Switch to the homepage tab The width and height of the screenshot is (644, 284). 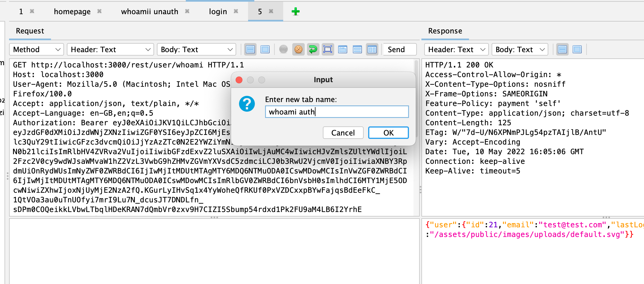coord(72,12)
